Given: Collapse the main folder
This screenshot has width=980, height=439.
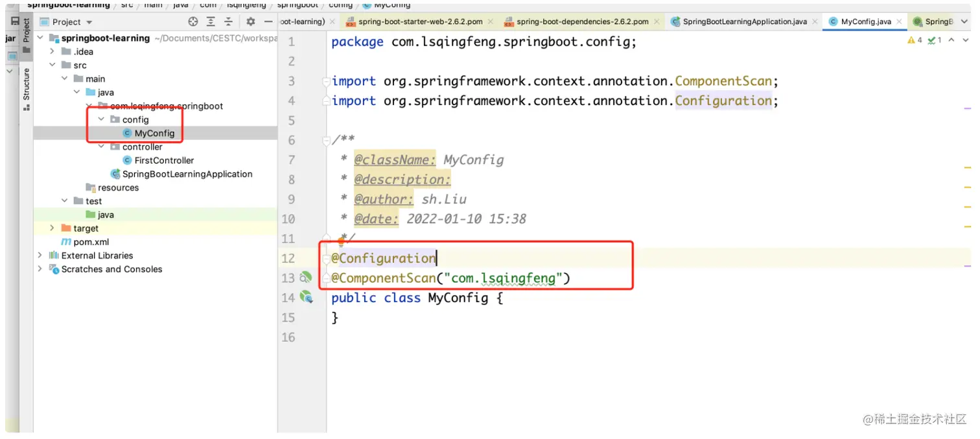Looking at the screenshot, I should coord(65,78).
